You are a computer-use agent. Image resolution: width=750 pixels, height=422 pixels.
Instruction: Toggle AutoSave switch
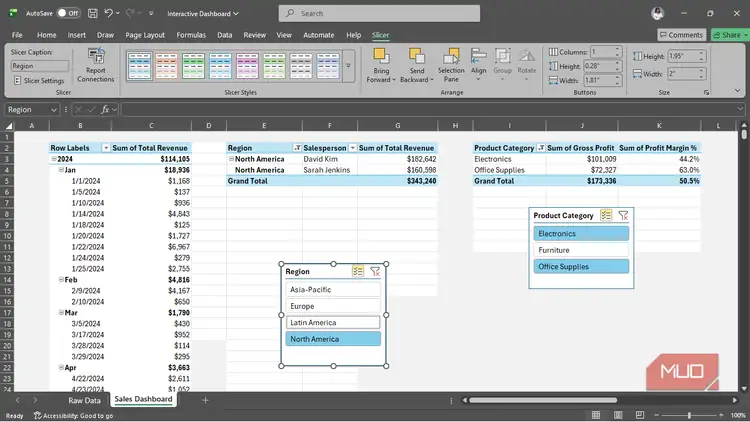(x=68, y=13)
